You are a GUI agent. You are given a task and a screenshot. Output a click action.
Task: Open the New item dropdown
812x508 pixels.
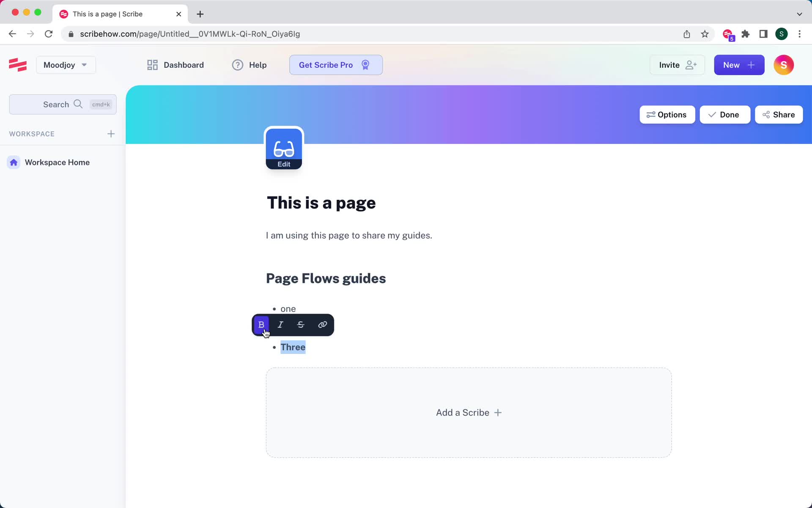click(739, 65)
